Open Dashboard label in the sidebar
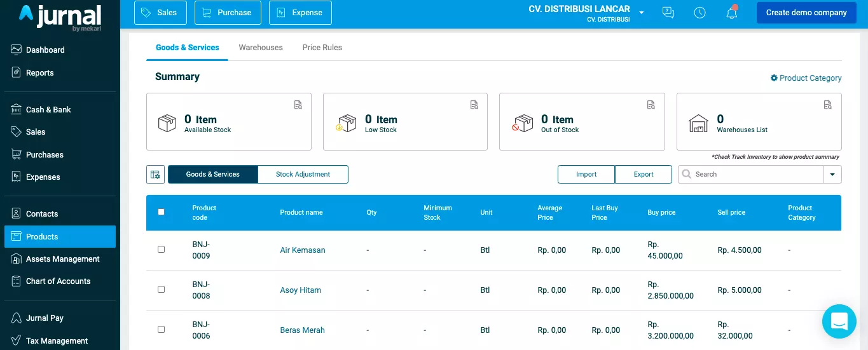868x350 pixels. coord(45,50)
